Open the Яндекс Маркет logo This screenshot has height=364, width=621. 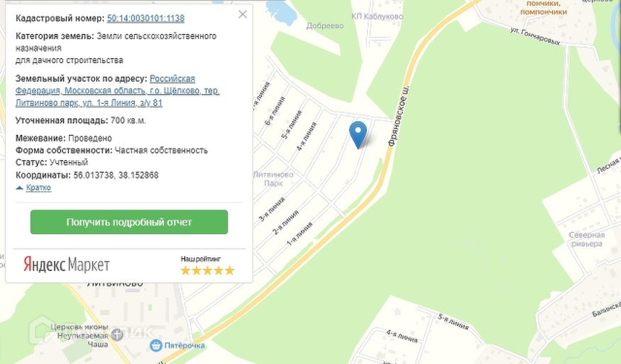pyautogui.click(x=66, y=264)
